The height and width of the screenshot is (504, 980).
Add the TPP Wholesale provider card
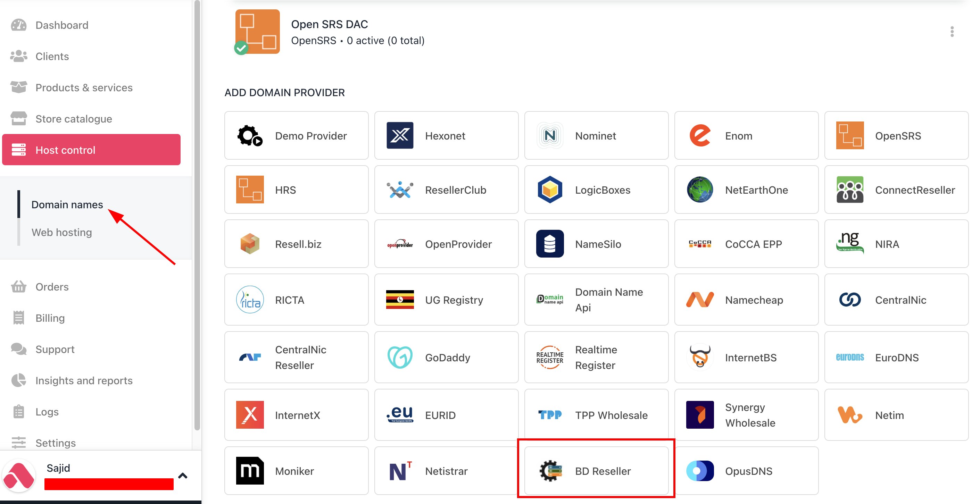596,414
